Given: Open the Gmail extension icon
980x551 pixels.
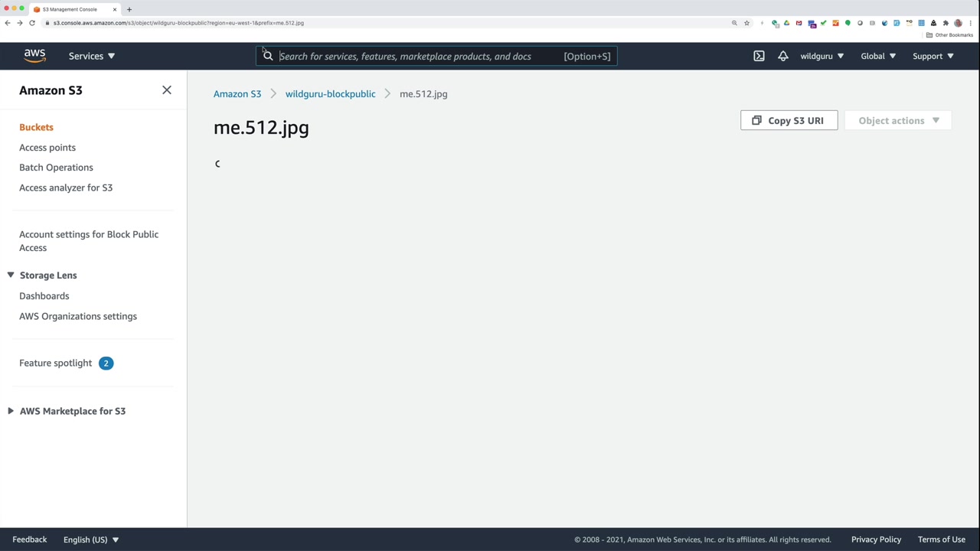Looking at the screenshot, I should pyautogui.click(x=799, y=23).
